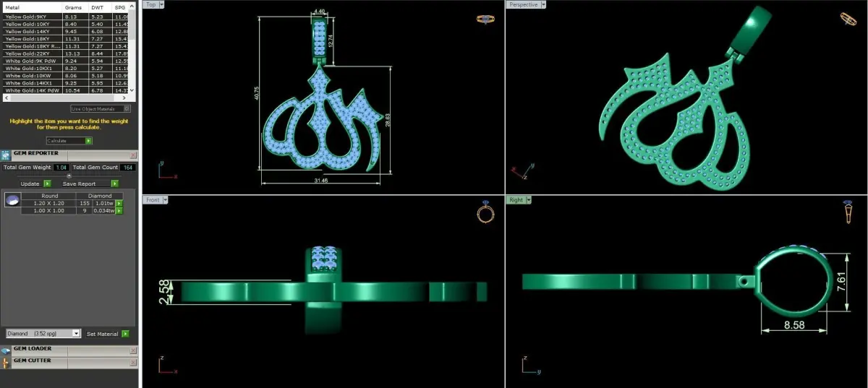Close the Gem Reporter panel
Screen dimensions: 868x388
[133, 155]
